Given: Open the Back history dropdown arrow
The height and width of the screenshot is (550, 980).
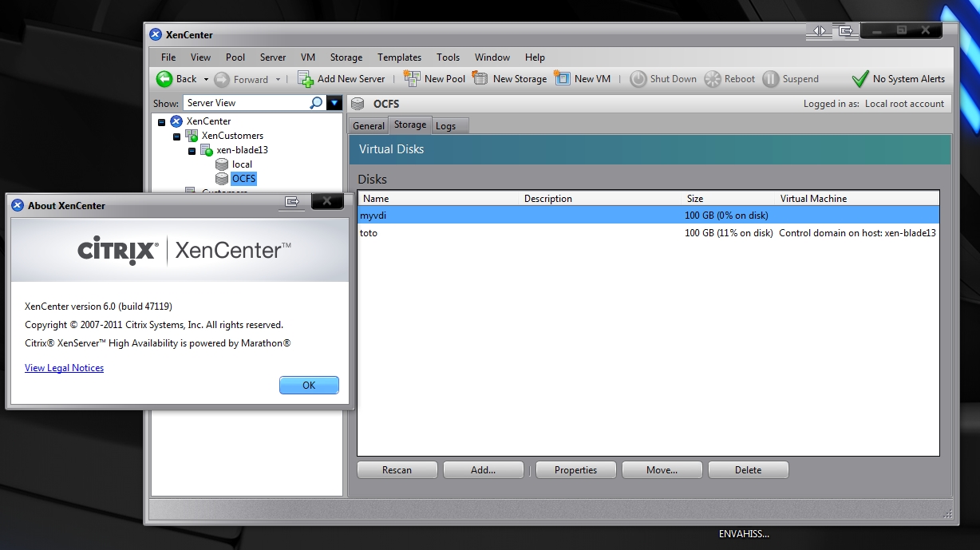Looking at the screenshot, I should (x=206, y=79).
